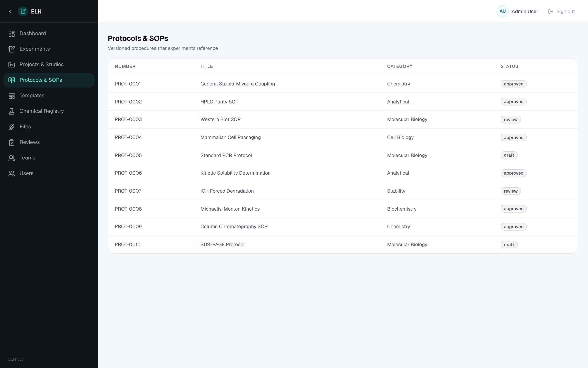The width and height of the screenshot is (588, 368).
Task: Click the Files paperclip icon
Action: click(x=12, y=127)
